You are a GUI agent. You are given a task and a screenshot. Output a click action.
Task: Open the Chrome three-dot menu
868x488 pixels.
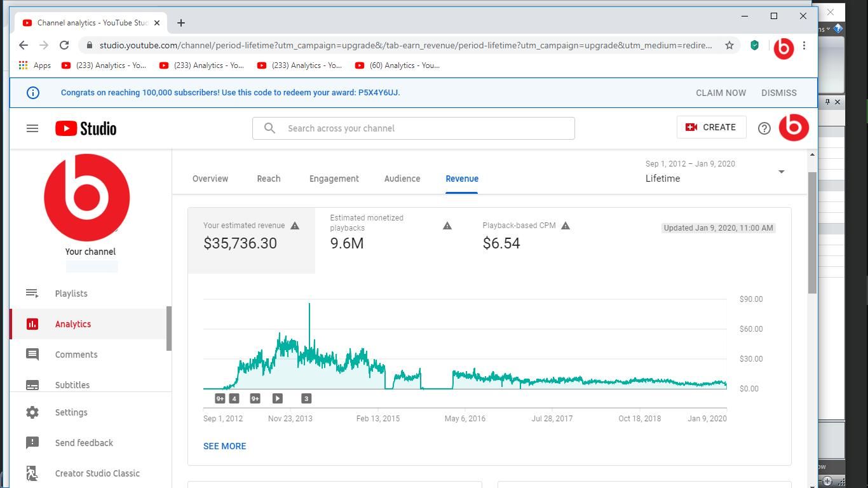[804, 45]
